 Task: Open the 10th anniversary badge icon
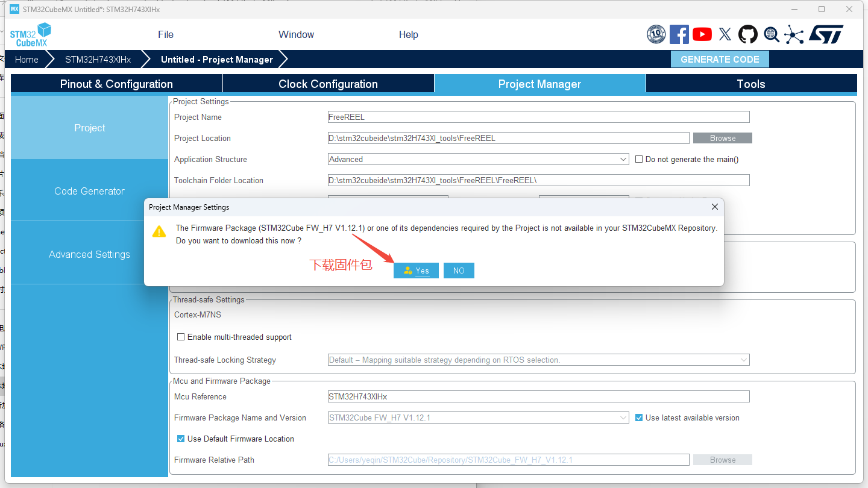[x=656, y=34]
